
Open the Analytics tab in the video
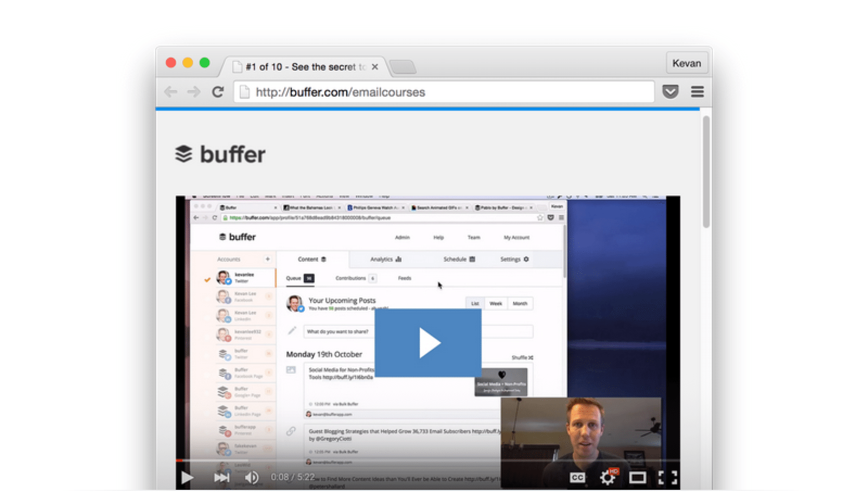point(386,259)
